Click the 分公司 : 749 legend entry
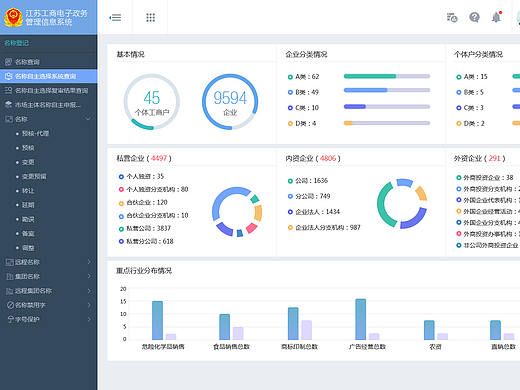Image resolution: width=520 pixels, height=390 pixels. (x=309, y=196)
